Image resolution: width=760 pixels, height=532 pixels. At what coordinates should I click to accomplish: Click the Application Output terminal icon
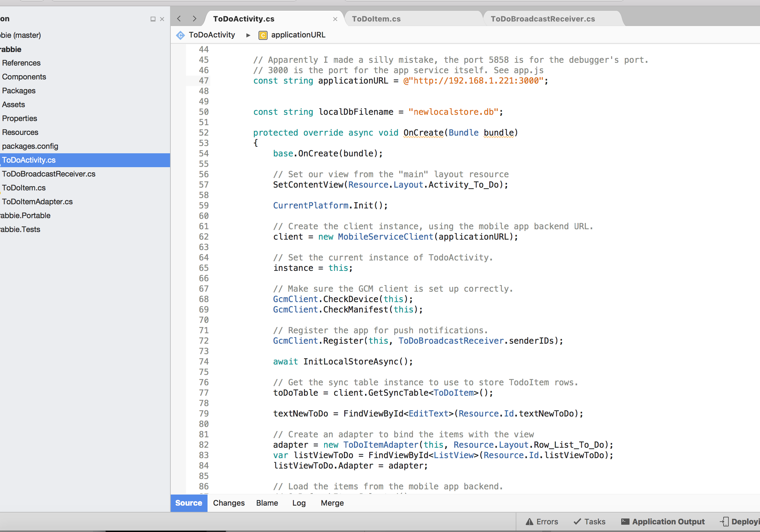coord(625,522)
